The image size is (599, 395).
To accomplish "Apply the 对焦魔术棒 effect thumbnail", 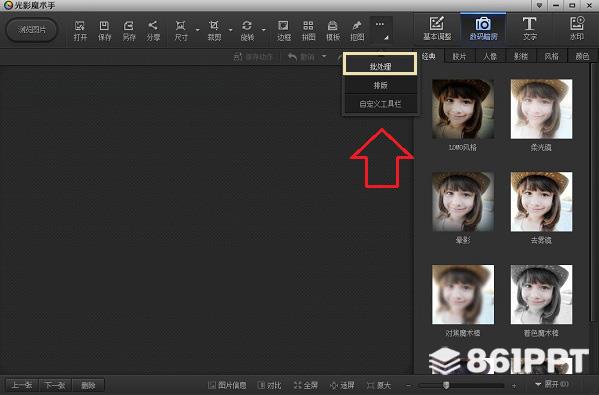I will (x=463, y=295).
